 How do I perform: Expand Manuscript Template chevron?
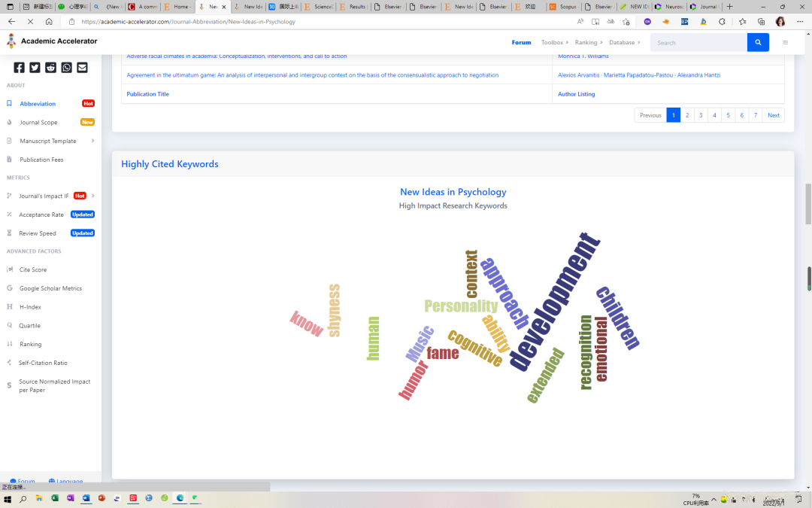coord(92,141)
